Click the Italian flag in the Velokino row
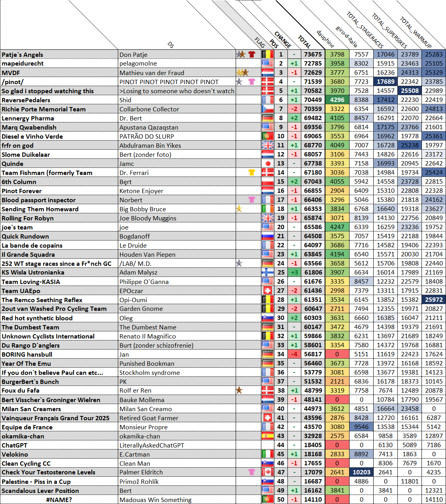The image size is (446, 504). tap(268, 454)
